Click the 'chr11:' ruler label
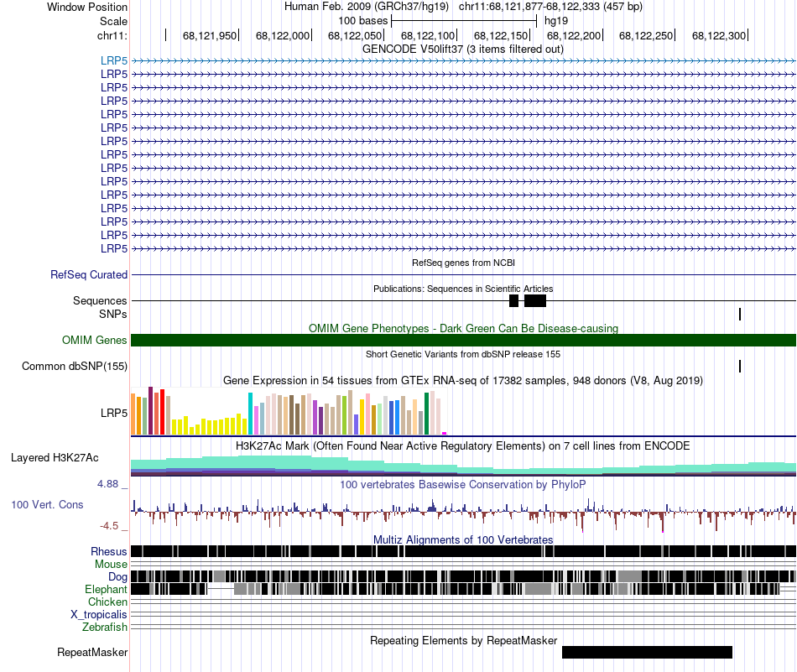The width and height of the screenshot is (797, 672). [x=112, y=35]
